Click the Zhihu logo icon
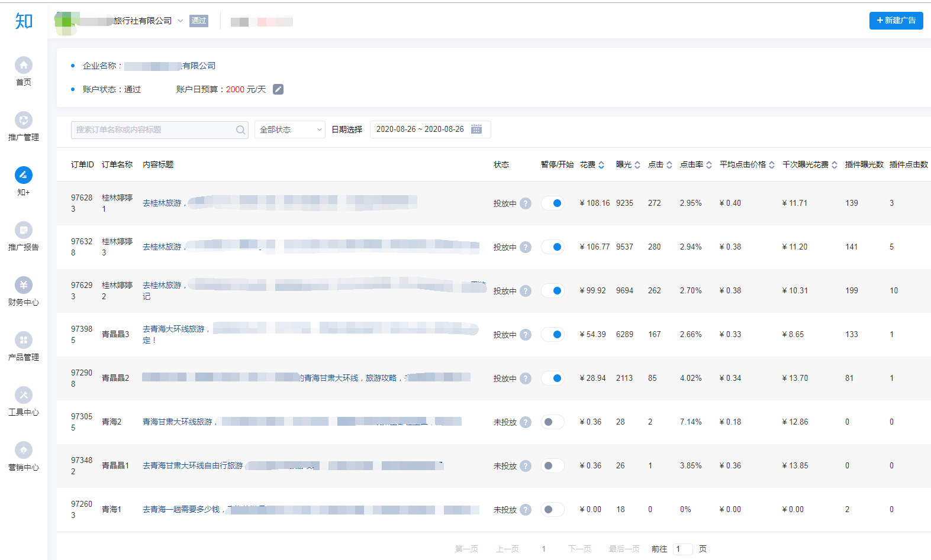Screen dimensions: 931x560 [x=24, y=21]
